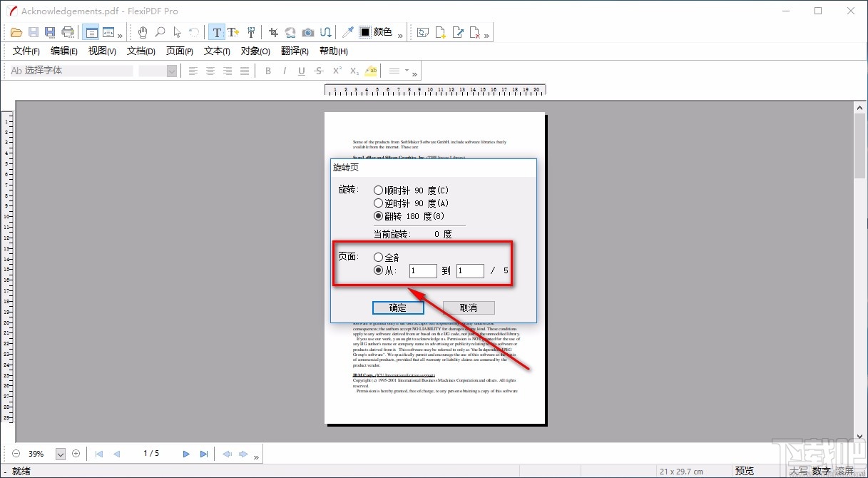Image resolution: width=868 pixels, height=478 pixels.
Task: Click the zoom in plus icon
Action: [76, 454]
